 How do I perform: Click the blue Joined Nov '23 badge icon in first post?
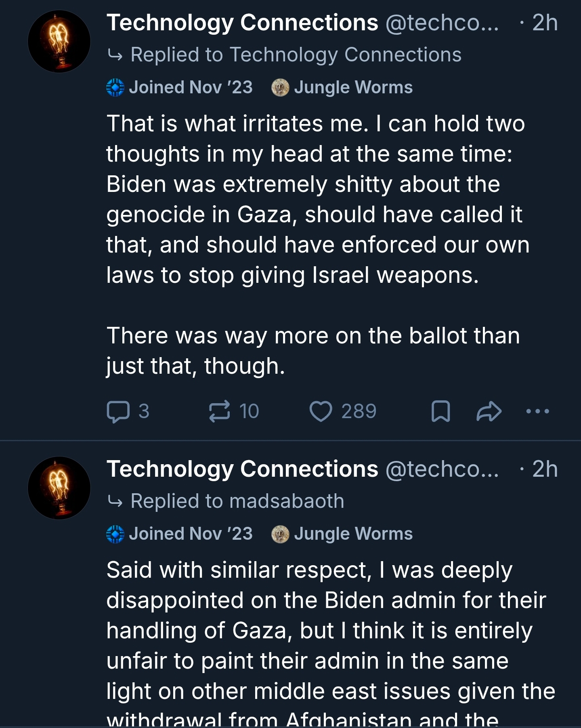pos(115,87)
